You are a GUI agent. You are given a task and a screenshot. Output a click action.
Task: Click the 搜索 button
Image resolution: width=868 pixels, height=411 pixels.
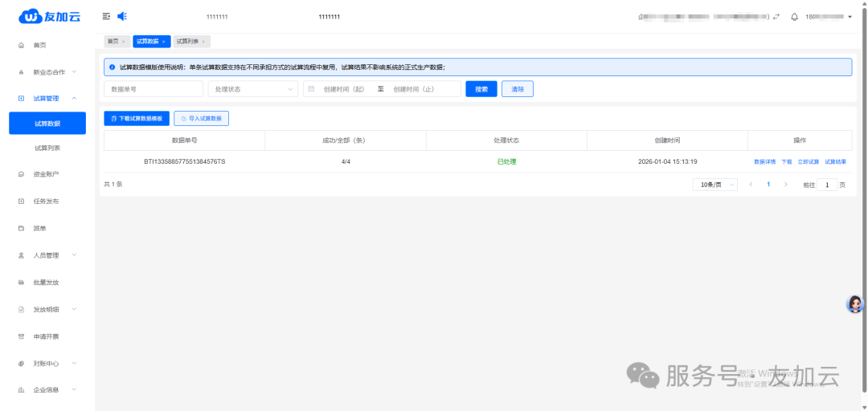[x=481, y=89]
